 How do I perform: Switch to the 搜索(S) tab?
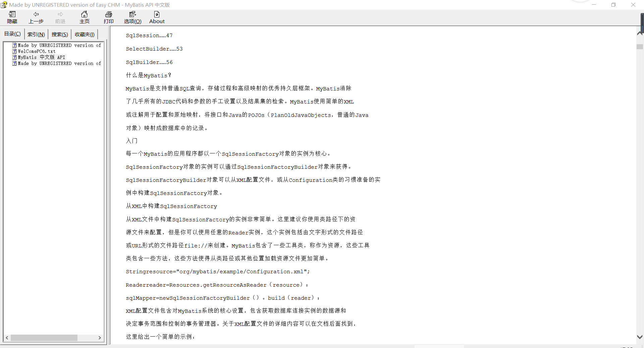[60, 34]
